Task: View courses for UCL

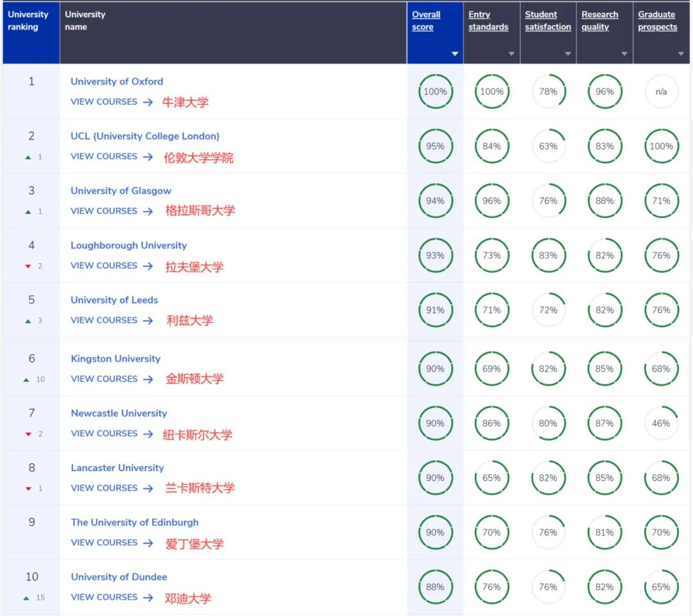Action: pyautogui.click(x=112, y=157)
